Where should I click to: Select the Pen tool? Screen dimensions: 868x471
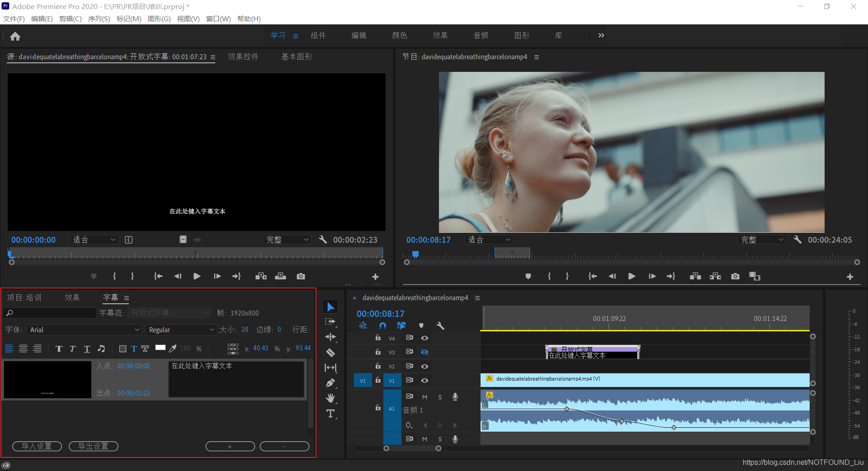click(x=330, y=383)
